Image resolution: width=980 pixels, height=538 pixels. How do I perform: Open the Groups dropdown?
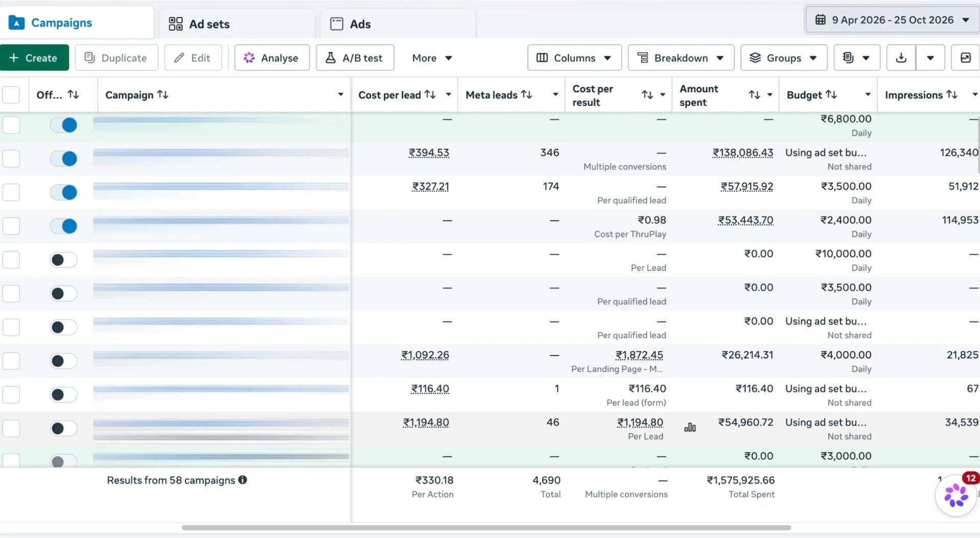(x=783, y=58)
